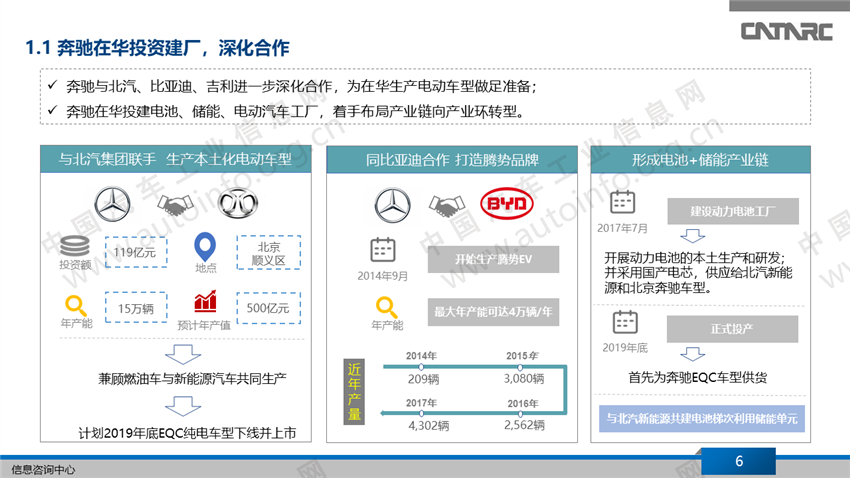This screenshot has height=478, width=850.
Task: Click the calendar icon above 2014年9月
Action: 383,250
